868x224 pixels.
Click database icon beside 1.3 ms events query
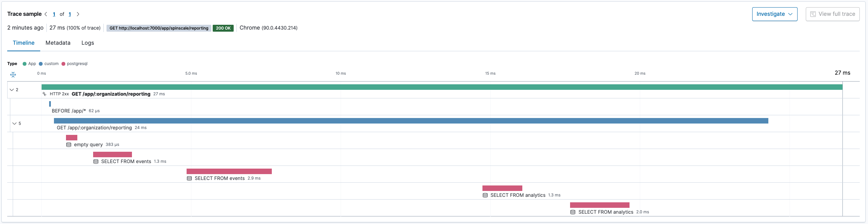[x=96, y=162]
